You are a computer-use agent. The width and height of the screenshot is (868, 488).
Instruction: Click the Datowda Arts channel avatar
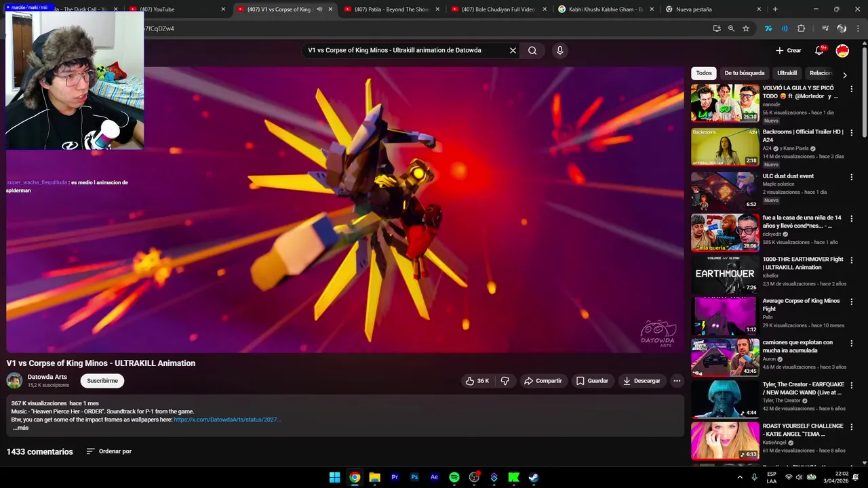pos(14,381)
